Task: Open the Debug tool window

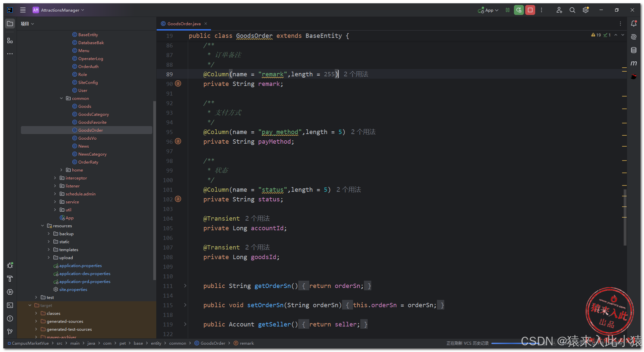Action: point(10,265)
